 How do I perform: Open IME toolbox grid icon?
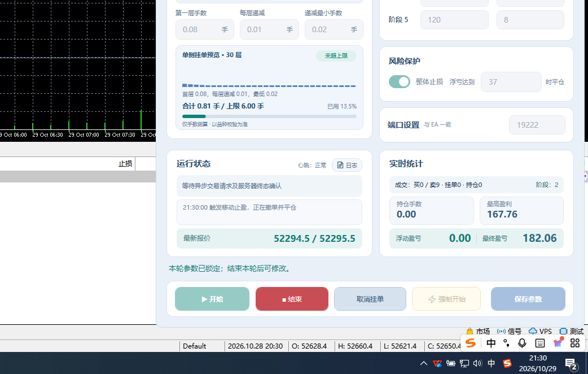pos(575,343)
